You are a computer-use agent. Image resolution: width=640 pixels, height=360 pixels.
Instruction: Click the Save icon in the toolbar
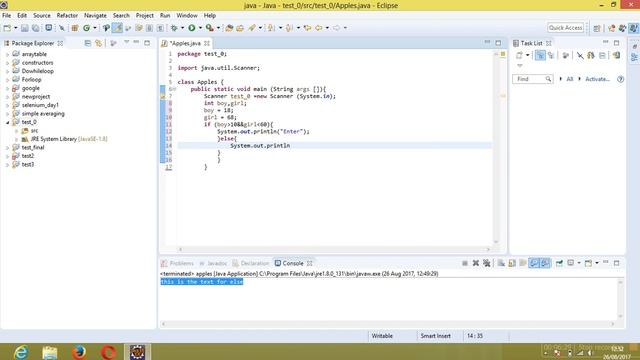pyautogui.click(x=25, y=28)
